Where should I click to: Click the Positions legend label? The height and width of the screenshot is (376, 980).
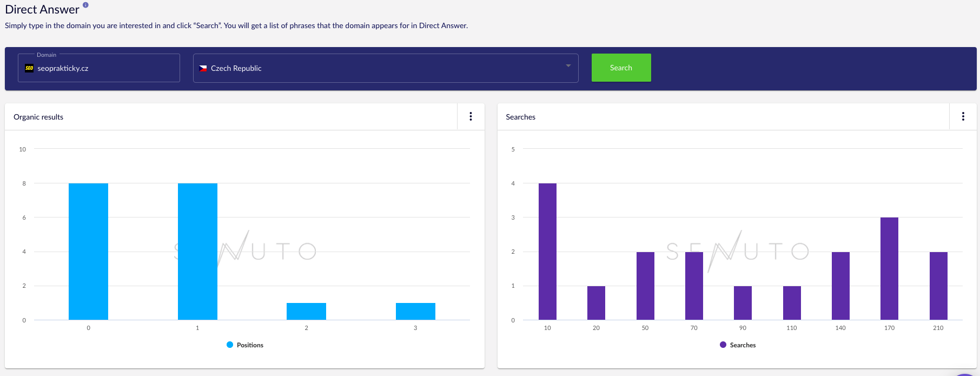coord(250,345)
